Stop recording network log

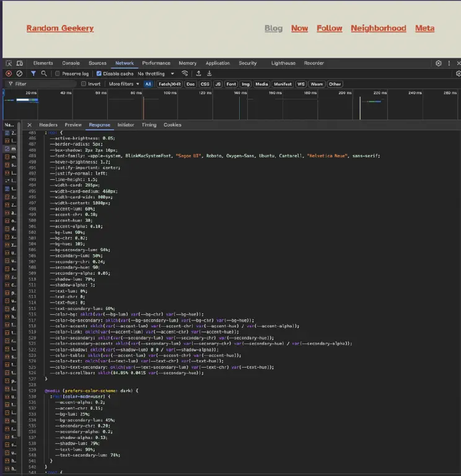point(9,74)
